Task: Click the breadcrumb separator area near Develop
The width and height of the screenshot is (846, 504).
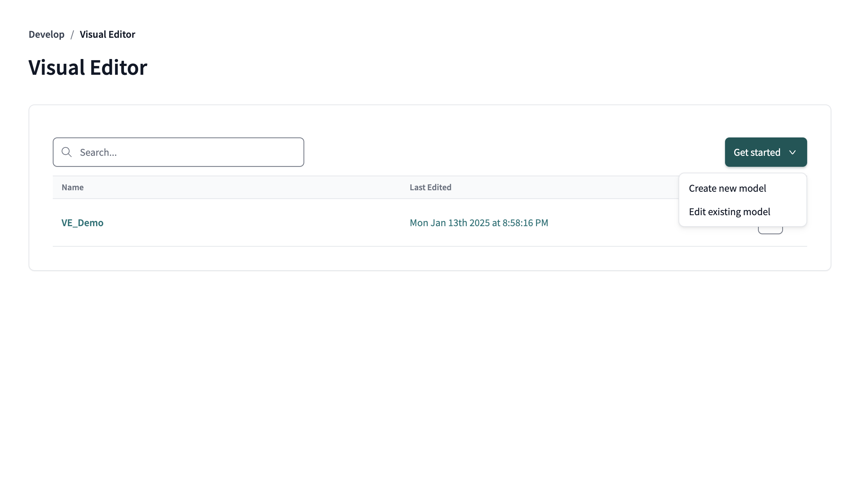Action: point(73,34)
